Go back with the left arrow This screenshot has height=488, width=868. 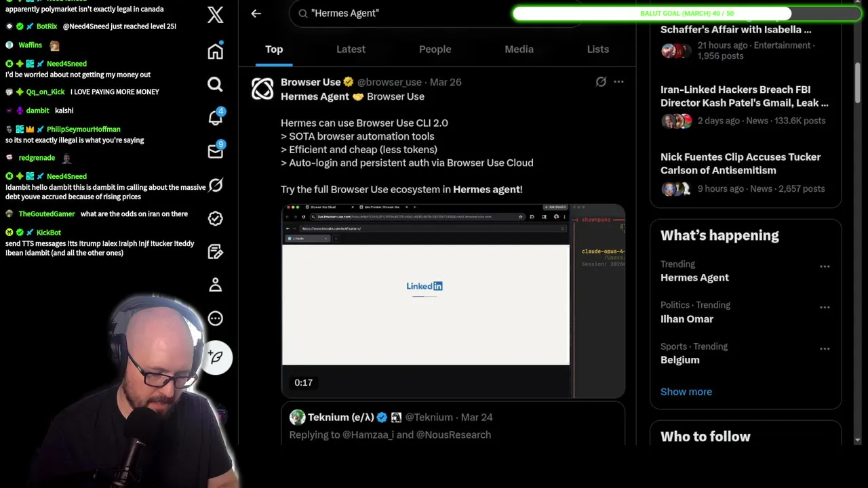[256, 14]
